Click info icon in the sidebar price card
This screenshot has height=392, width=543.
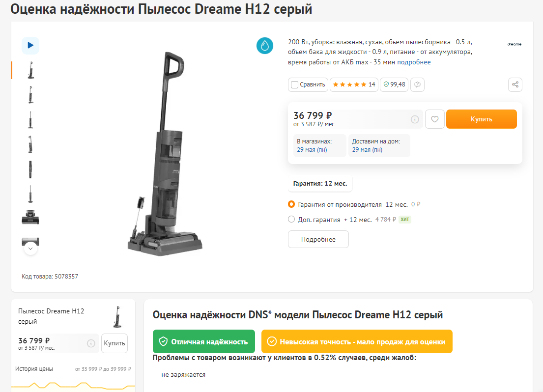(x=91, y=343)
